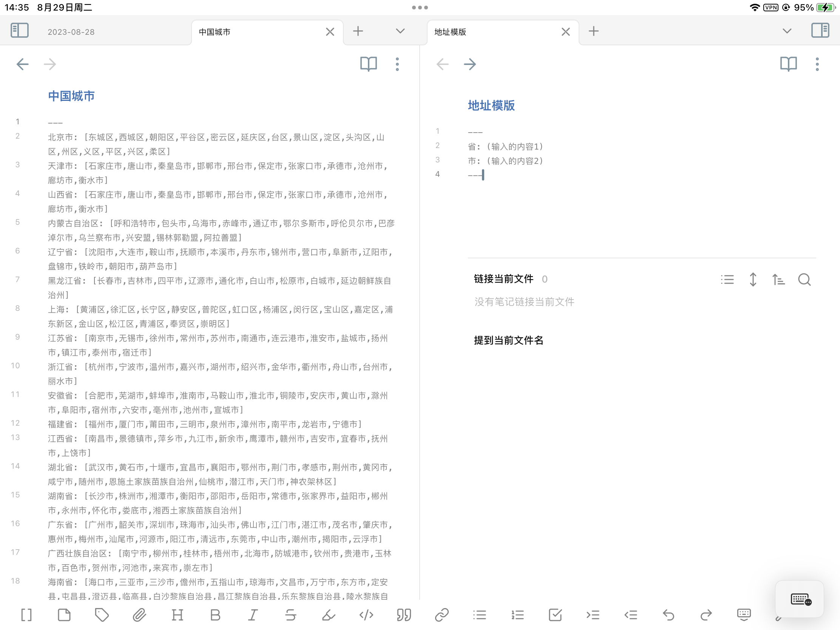The height and width of the screenshot is (630, 840).
Task: Toggle italic formatting
Action: pos(253,615)
